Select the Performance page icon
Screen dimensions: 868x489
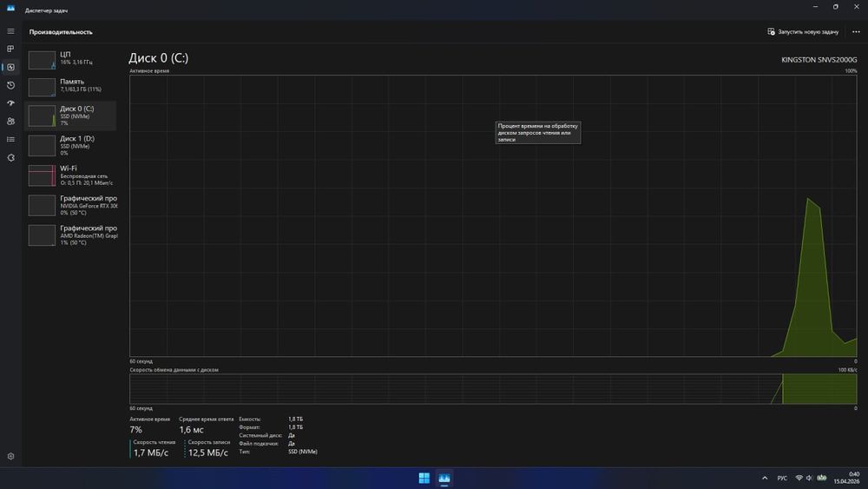[x=10, y=67]
